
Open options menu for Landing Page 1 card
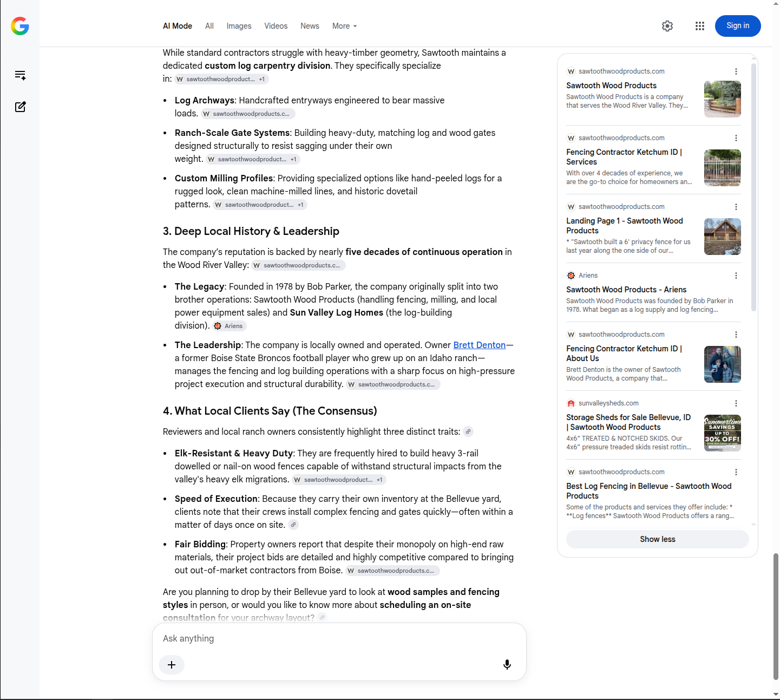click(x=736, y=207)
